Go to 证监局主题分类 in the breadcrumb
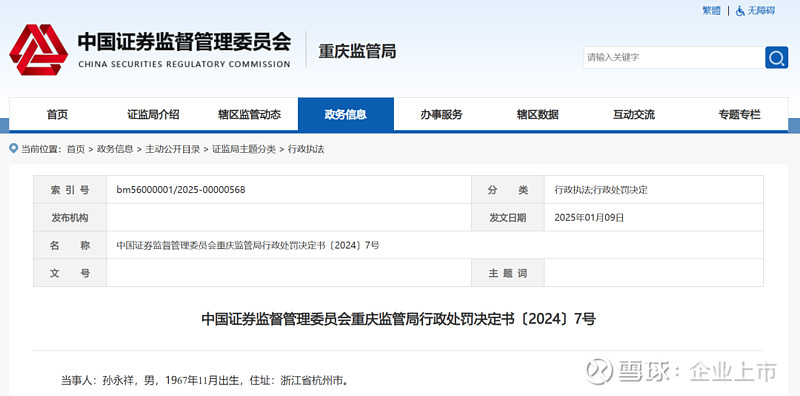This screenshot has width=800, height=396. [x=244, y=149]
